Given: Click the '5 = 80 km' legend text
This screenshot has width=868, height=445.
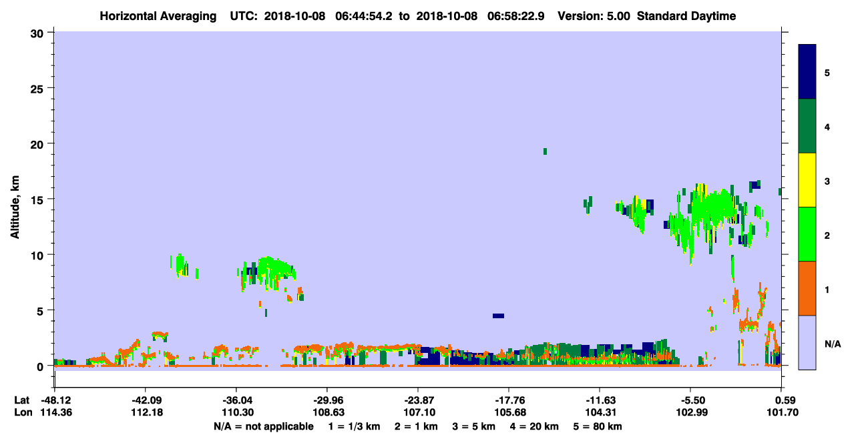Looking at the screenshot, I should tap(598, 426).
